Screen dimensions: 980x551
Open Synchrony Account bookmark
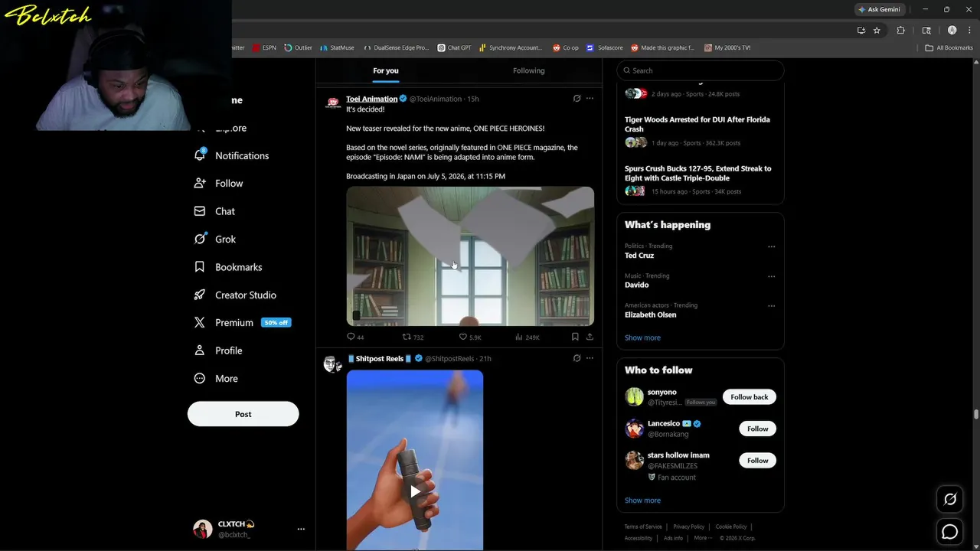(511, 47)
